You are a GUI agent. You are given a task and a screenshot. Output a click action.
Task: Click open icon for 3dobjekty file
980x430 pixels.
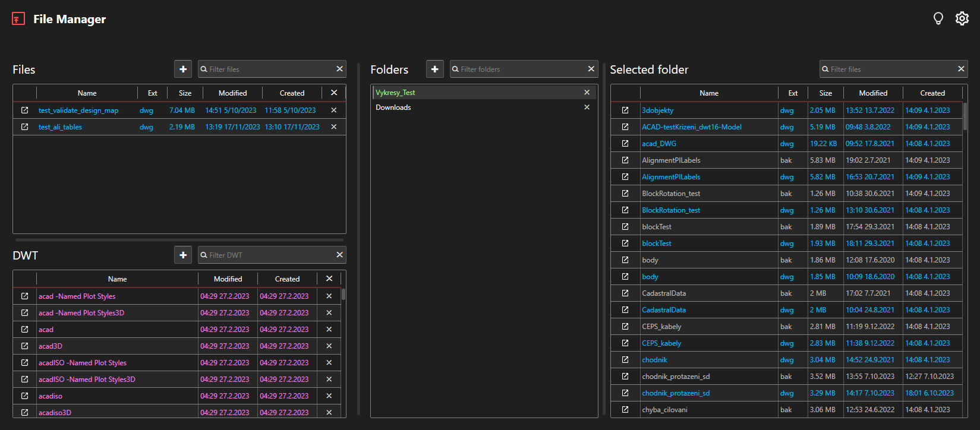625,110
